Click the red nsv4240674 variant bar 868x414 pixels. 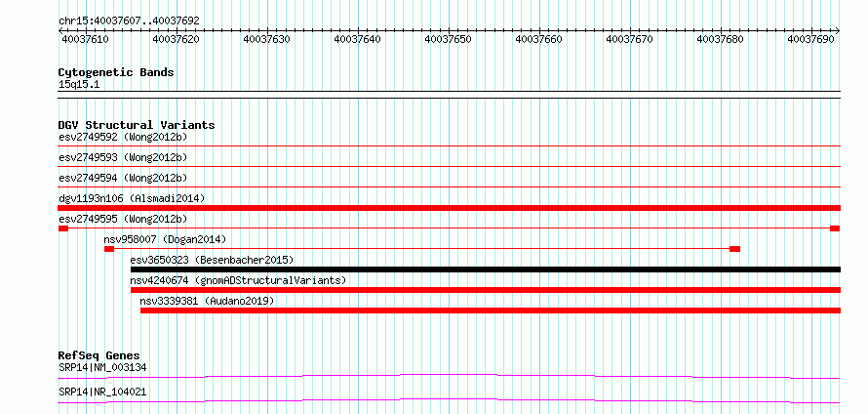486,290
